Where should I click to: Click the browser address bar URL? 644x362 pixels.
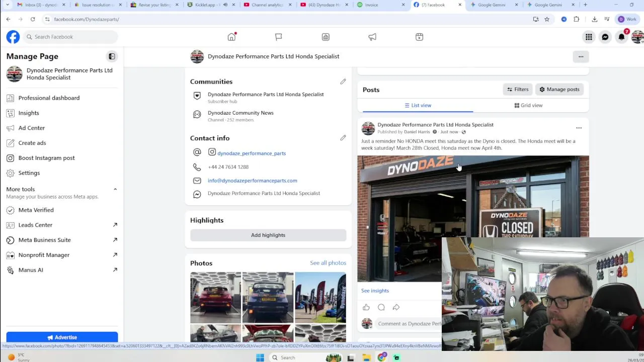pos(86,19)
